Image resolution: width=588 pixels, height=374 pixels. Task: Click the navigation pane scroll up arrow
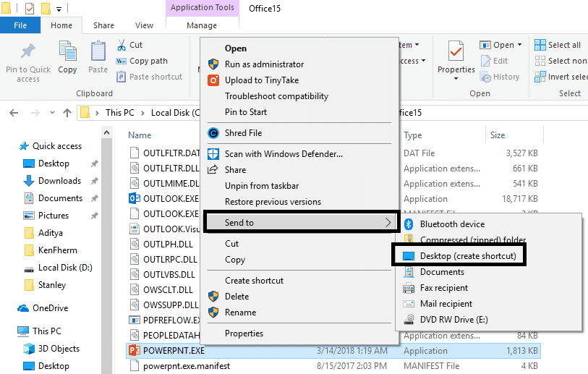pos(106,132)
